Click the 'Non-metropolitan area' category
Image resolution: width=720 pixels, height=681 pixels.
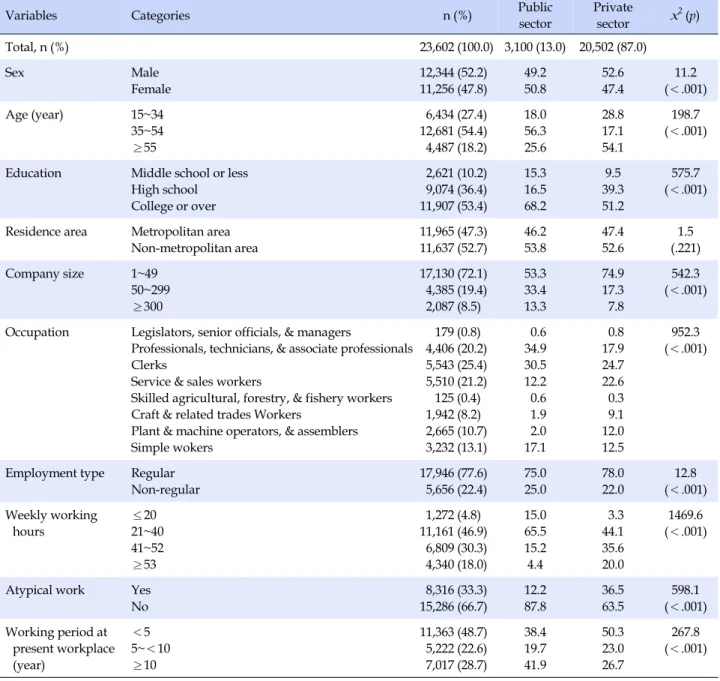[x=194, y=248]
